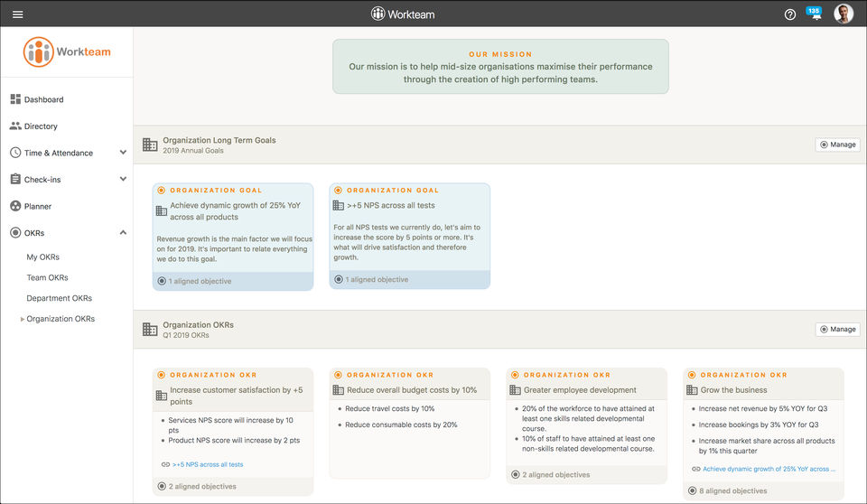Click target icon on 25% YoY goal card
The height and width of the screenshot is (504, 867).
click(x=162, y=190)
